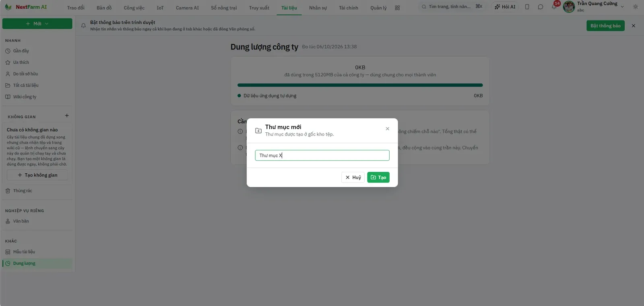Close the Thư mục mới dialog
Viewport: 644px width, 306px height.
click(388, 129)
